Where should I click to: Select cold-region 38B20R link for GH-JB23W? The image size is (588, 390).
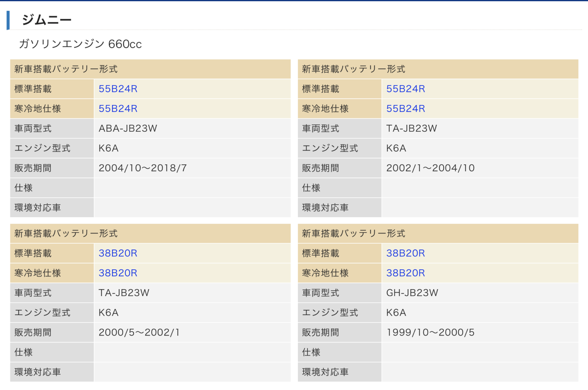pyautogui.click(x=405, y=273)
